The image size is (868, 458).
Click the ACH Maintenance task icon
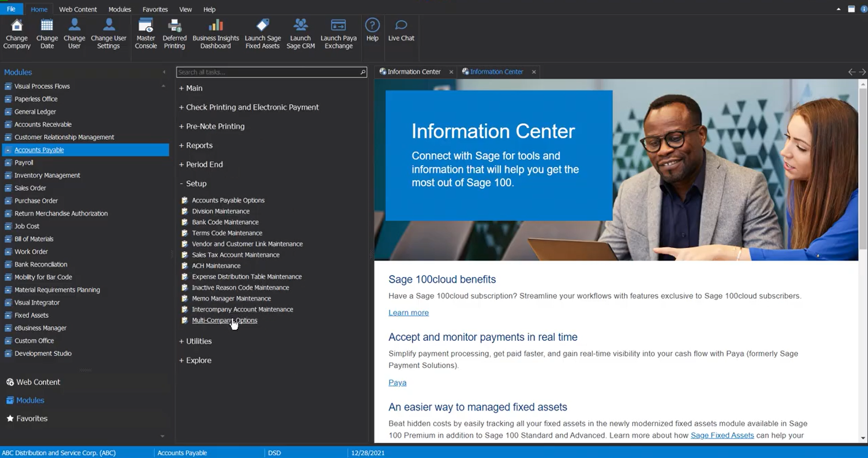pyautogui.click(x=185, y=266)
